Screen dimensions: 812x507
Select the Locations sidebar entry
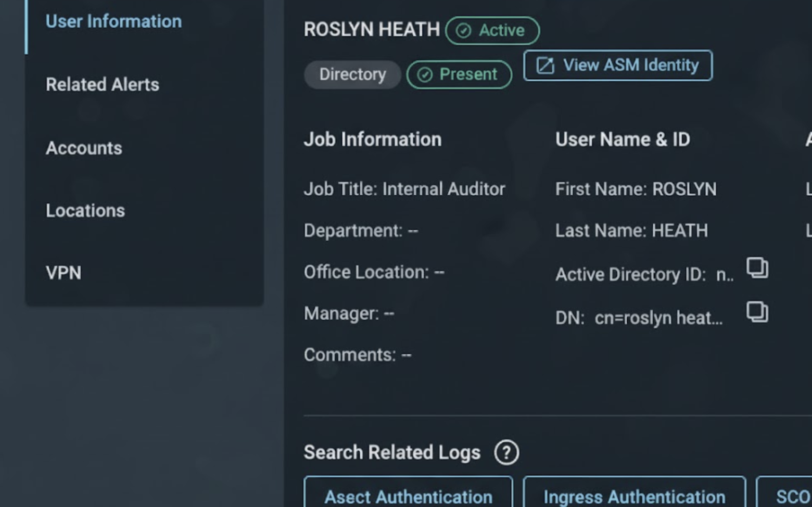coord(85,210)
